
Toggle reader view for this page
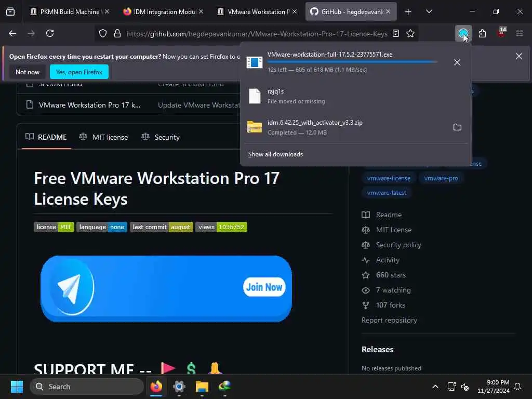point(395,34)
